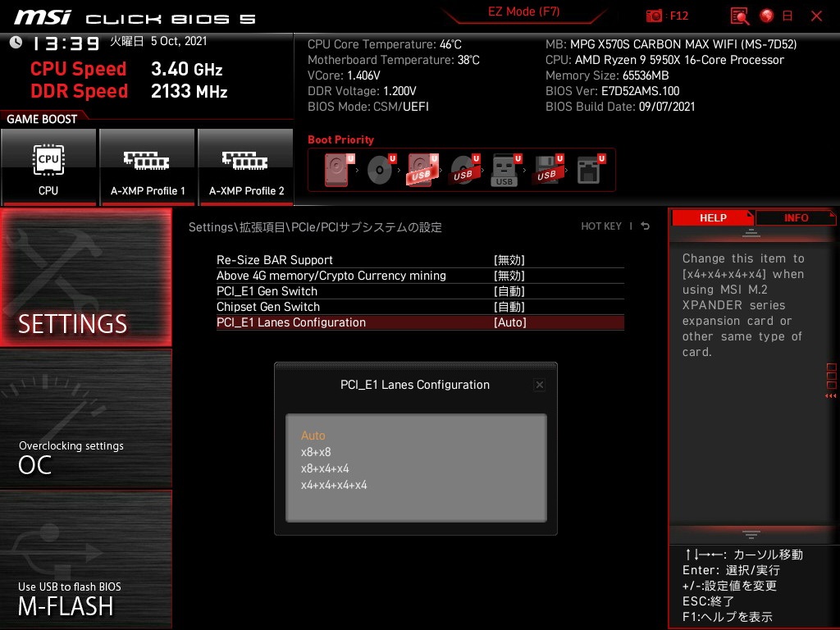The image size is (840, 630).
Task: Click the DDR Speed 2133 MHz value
Action: (189, 91)
